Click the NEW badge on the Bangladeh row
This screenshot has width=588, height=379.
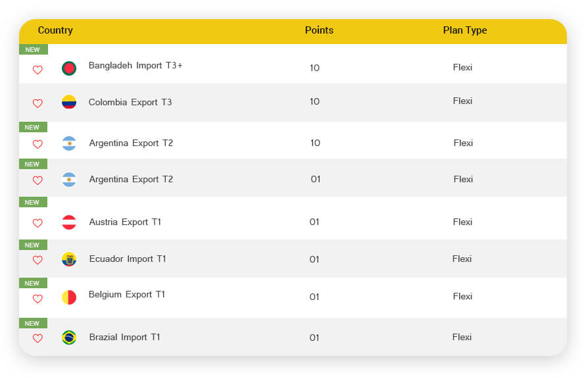click(x=33, y=49)
